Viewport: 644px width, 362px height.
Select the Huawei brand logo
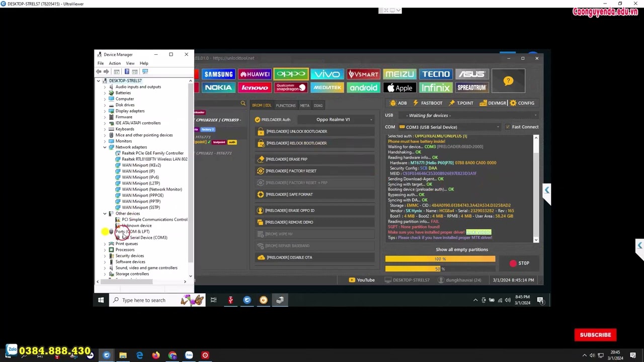255,74
